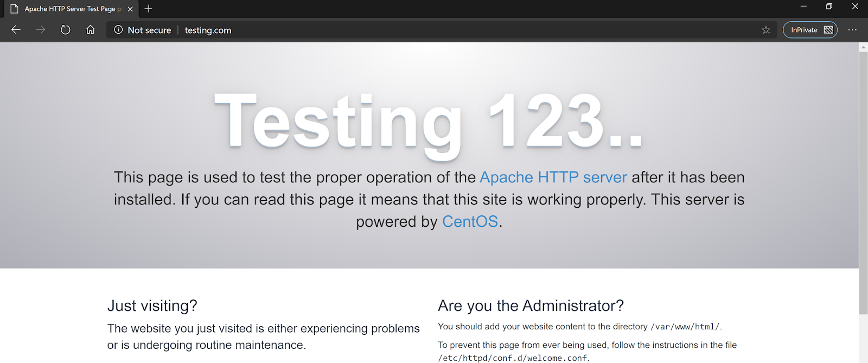Close the browser window
This screenshot has width=868, height=363.
(855, 7)
